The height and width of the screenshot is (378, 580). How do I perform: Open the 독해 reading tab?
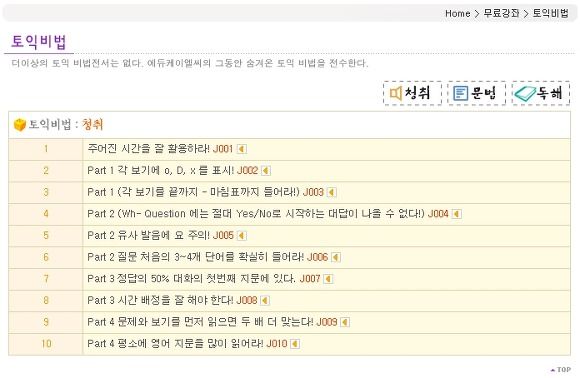[x=541, y=93]
